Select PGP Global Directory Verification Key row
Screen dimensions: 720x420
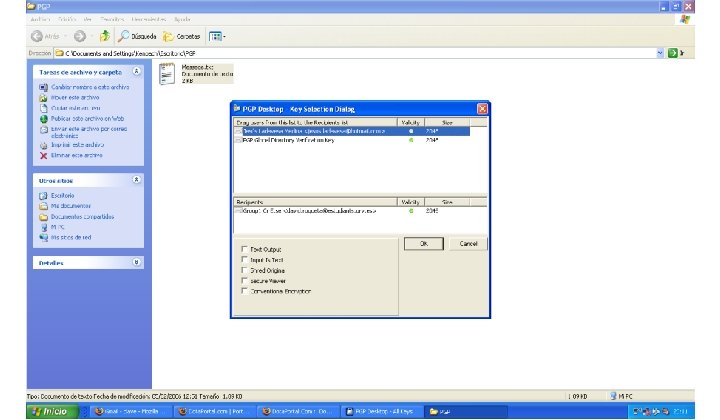(352, 140)
